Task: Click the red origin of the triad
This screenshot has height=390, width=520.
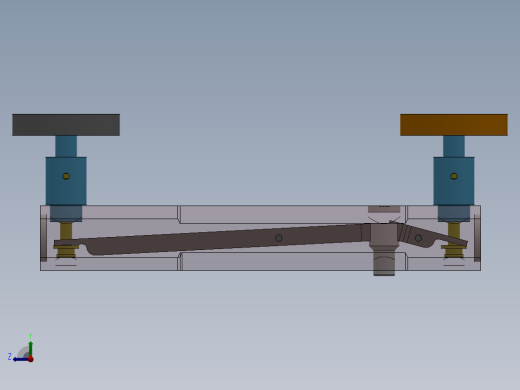Action: coord(31,359)
